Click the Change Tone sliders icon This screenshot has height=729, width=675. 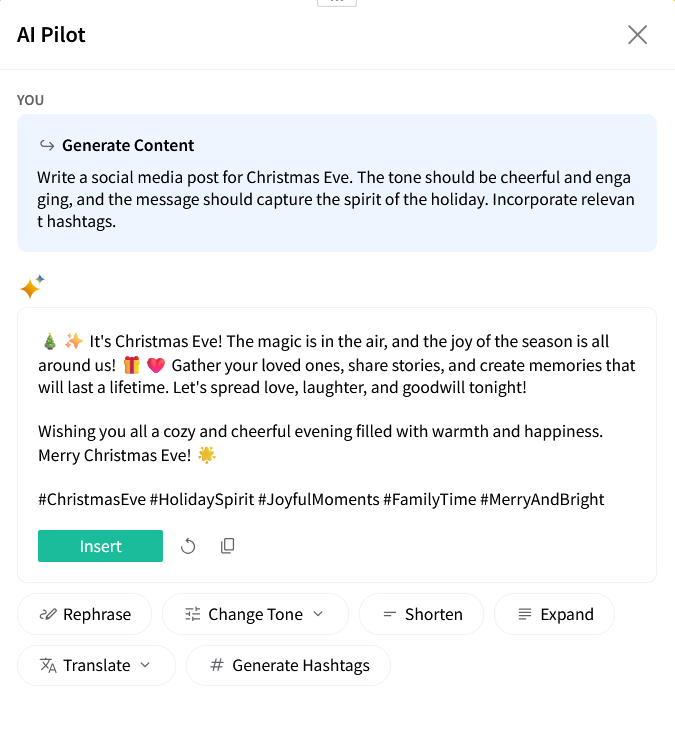click(x=193, y=614)
